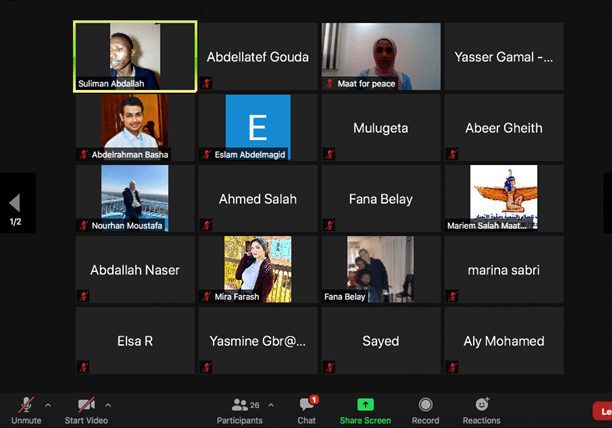Click muted mic icon on Abdelrahman Basha
Viewport: 612px width, 428px height.
coord(84,154)
